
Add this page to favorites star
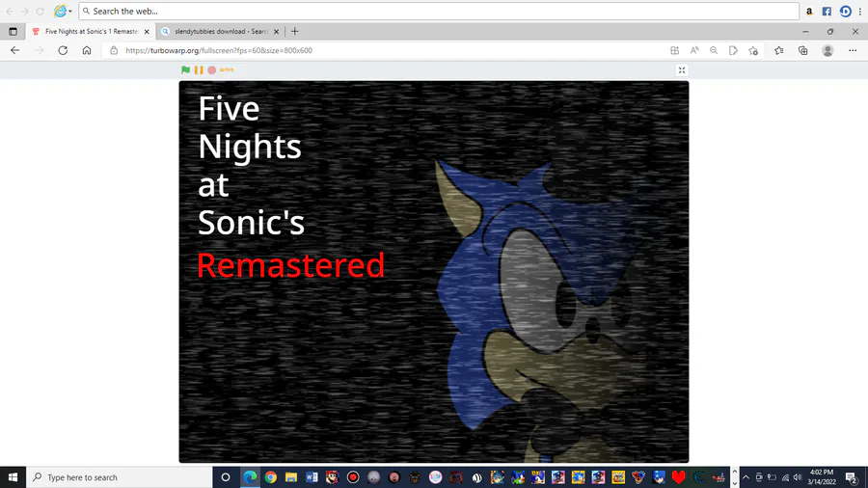pyautogui.click(x=753, y=50)
